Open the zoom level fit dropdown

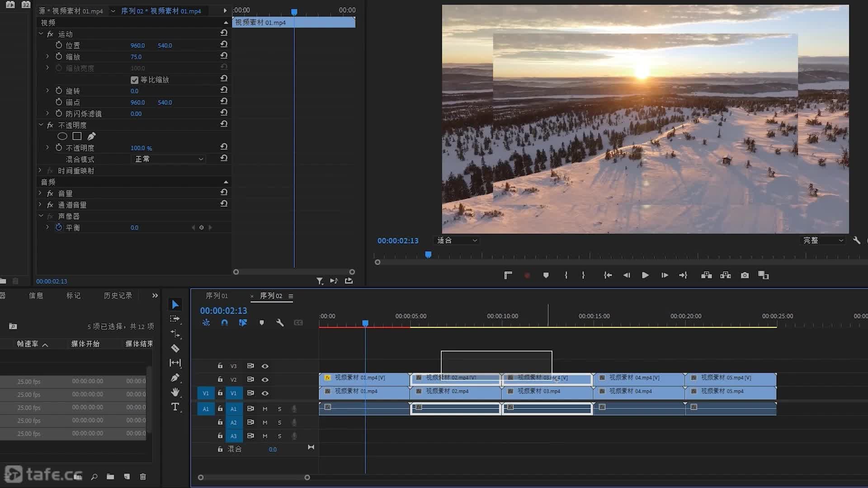click(x=456, y=240)
